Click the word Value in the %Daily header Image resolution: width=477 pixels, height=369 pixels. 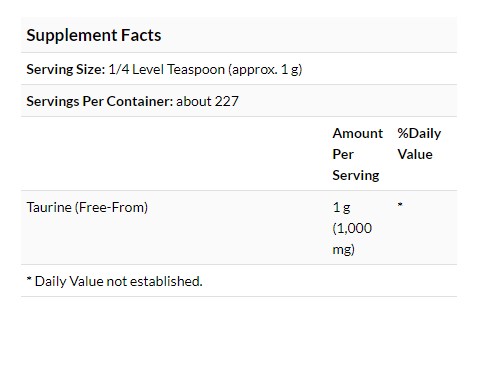(x=415, y=154)
